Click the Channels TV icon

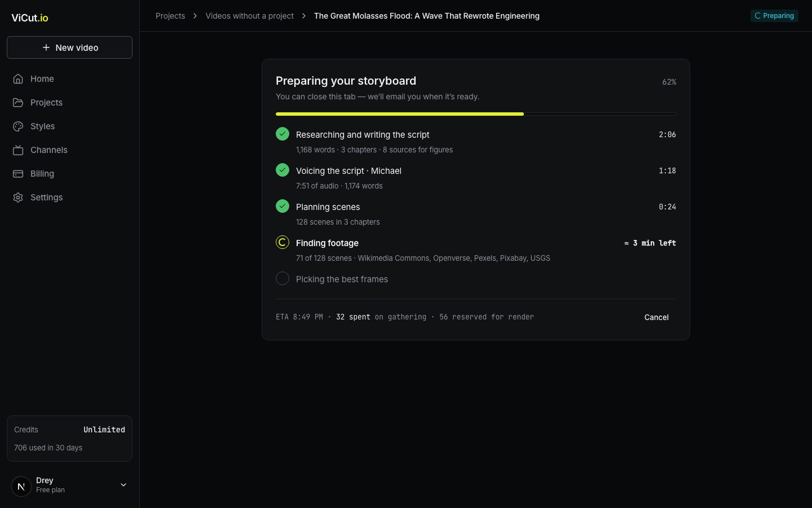[18, 150]
